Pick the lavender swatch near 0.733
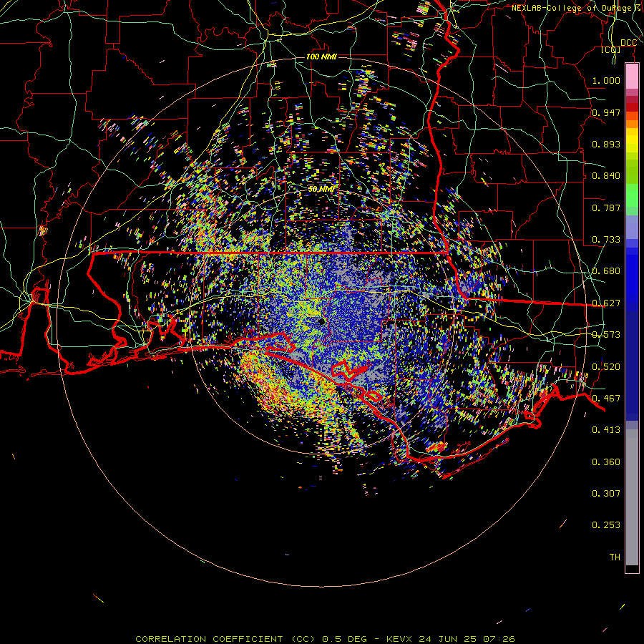644x644 pixels. pos(632,227)
